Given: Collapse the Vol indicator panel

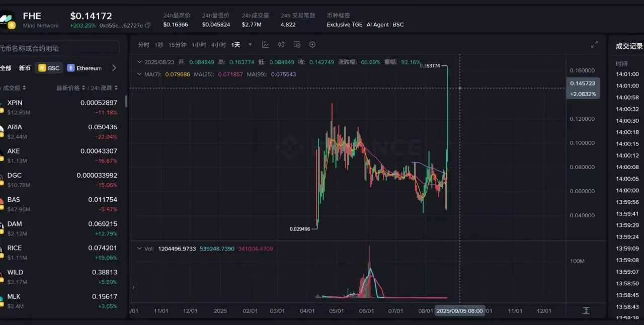Looking at the screenshot, I should (x=139, y=249).
